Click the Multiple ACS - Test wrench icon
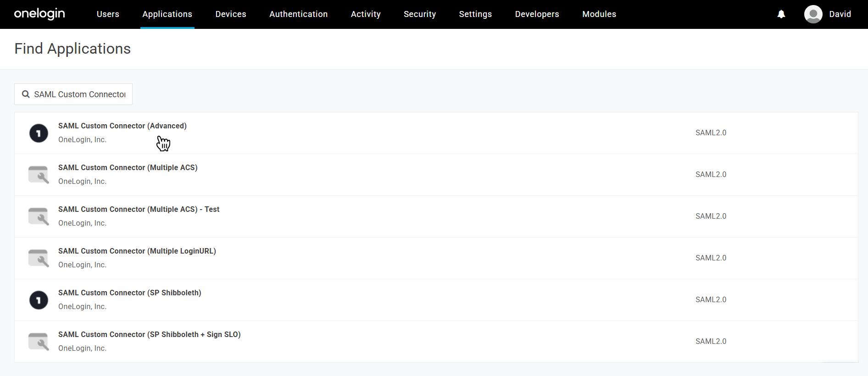868x376 pixels. (39, 216)
